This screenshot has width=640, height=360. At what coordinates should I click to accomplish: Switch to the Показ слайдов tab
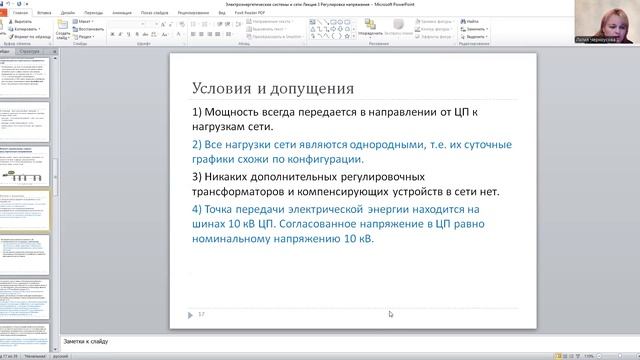[x=154, y=13]
